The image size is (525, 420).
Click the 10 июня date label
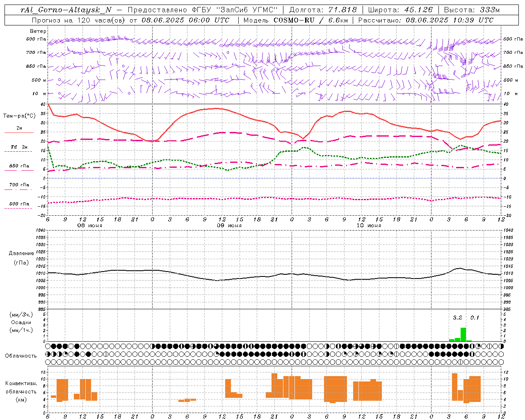[x=368, y=226]
